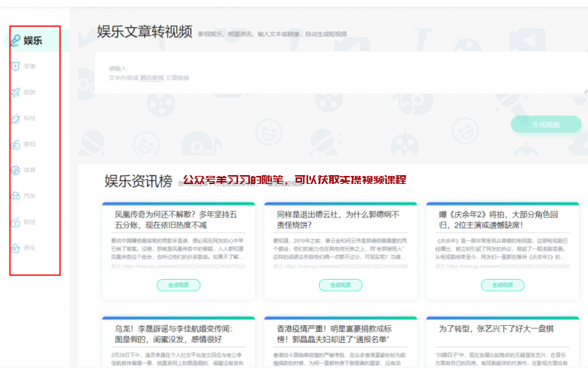The image size is (588, 368).
Task: Switch to the 体育 category label
Action: point(29,170)
